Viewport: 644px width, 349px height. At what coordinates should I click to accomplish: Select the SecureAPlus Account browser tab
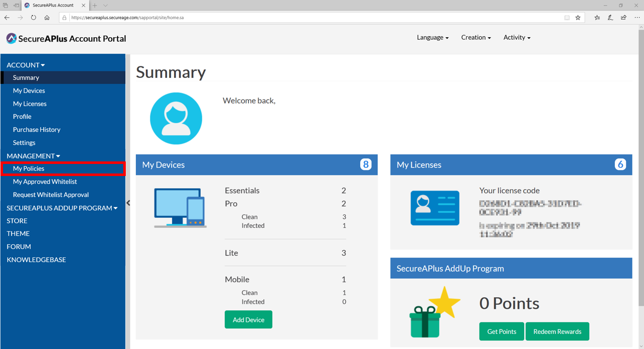tap(53, 6)
